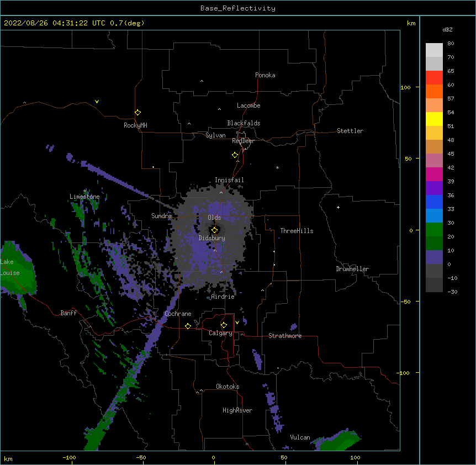Screen dimensions: 476x465
Task: Click the slate-purple 0-10 dBZ swatch
Action: 434,257
